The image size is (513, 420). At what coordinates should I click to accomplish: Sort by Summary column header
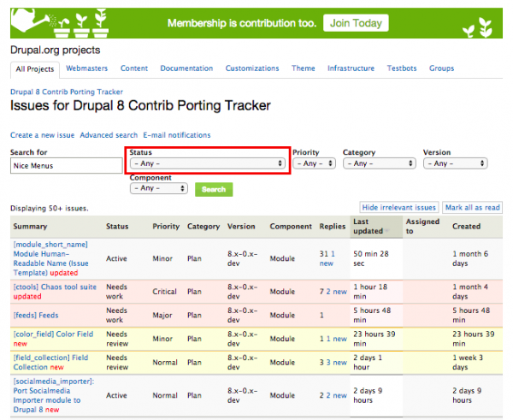(x=30, y=226)
